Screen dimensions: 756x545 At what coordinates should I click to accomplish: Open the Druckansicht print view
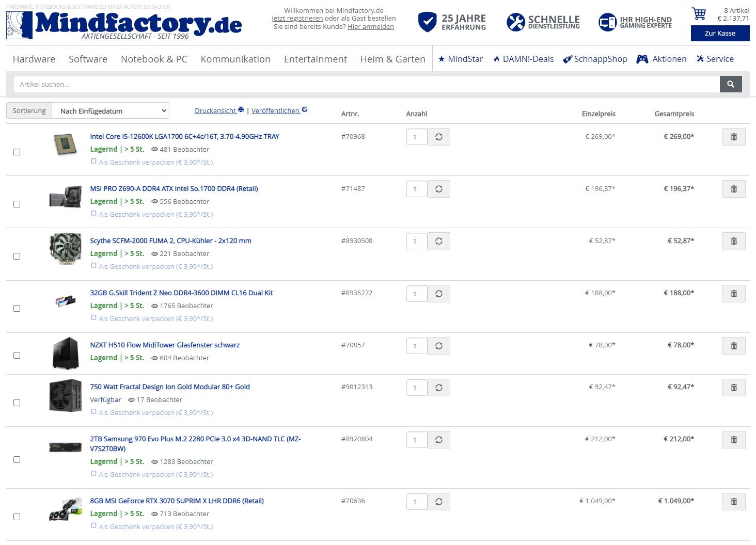tap(219, 110)
